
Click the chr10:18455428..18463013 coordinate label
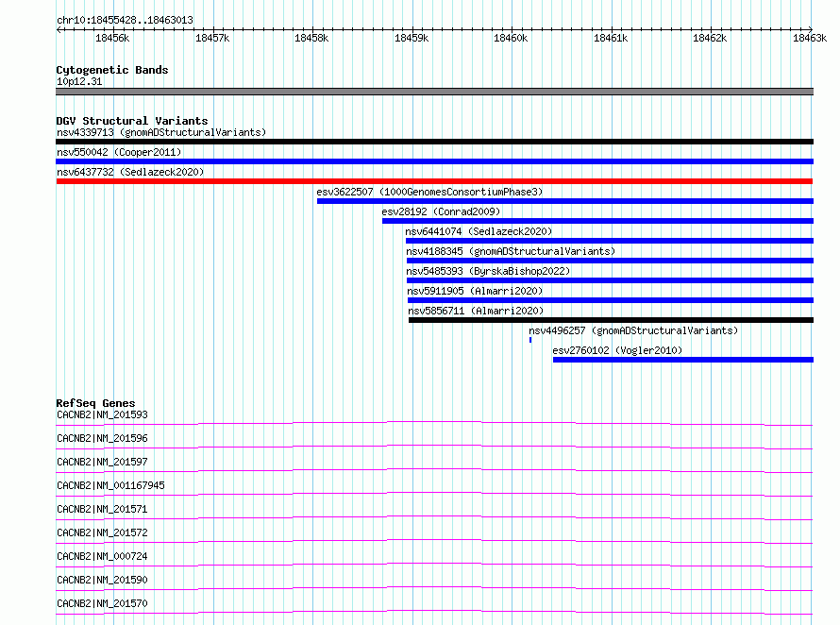coord(125,20)
